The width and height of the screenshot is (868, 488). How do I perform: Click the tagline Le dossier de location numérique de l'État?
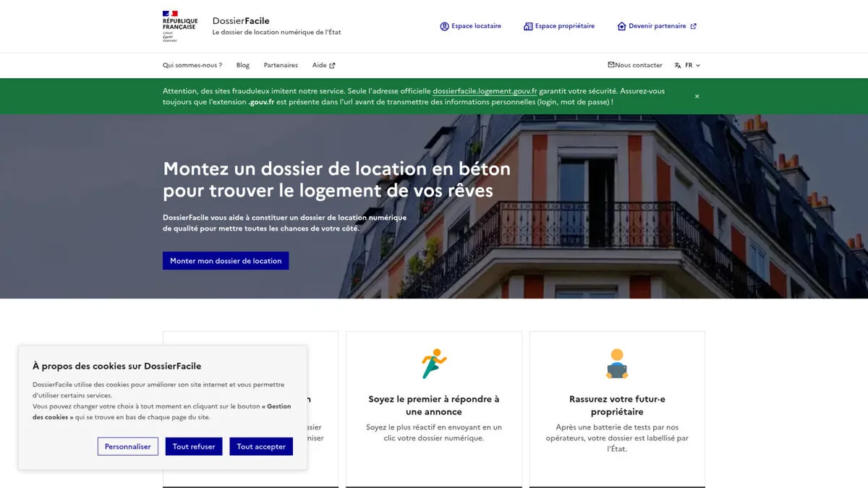coord(276,33)
